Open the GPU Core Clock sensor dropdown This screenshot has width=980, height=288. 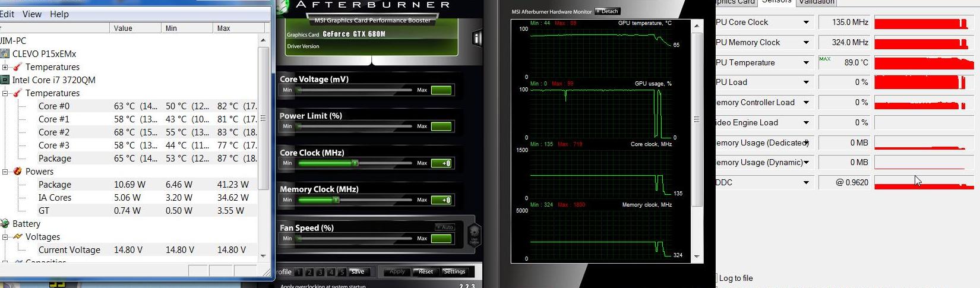point(806,23)
